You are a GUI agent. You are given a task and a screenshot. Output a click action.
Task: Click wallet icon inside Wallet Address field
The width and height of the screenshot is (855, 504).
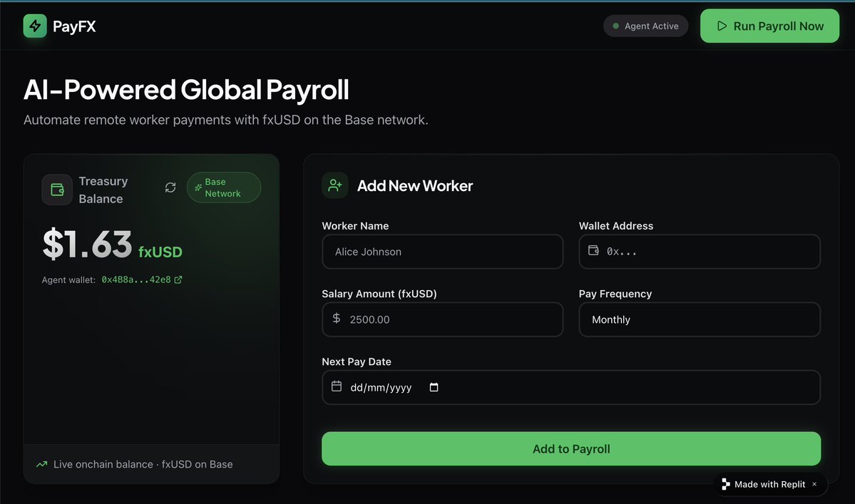[x=593, y=251]
